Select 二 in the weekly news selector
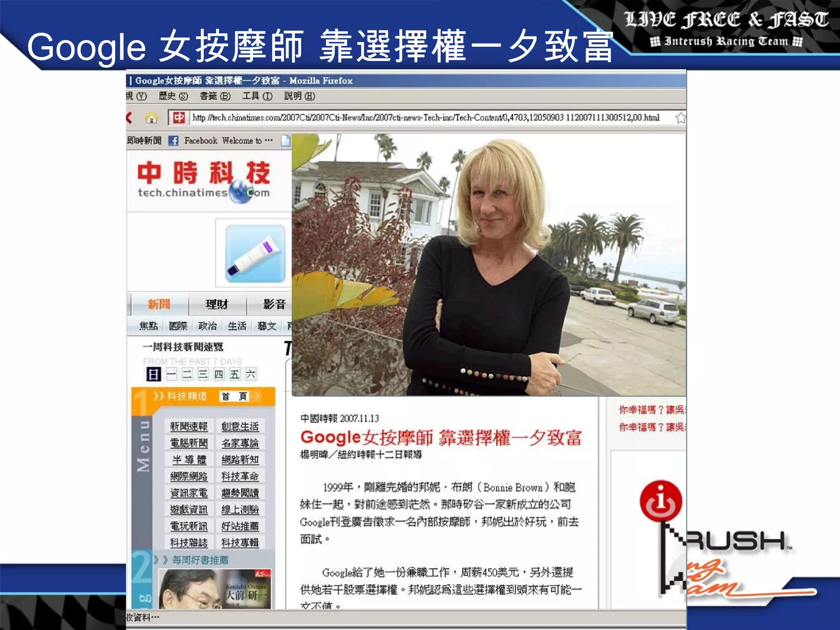This screenshot has height=630, width=840. click(x=187, y=374)
